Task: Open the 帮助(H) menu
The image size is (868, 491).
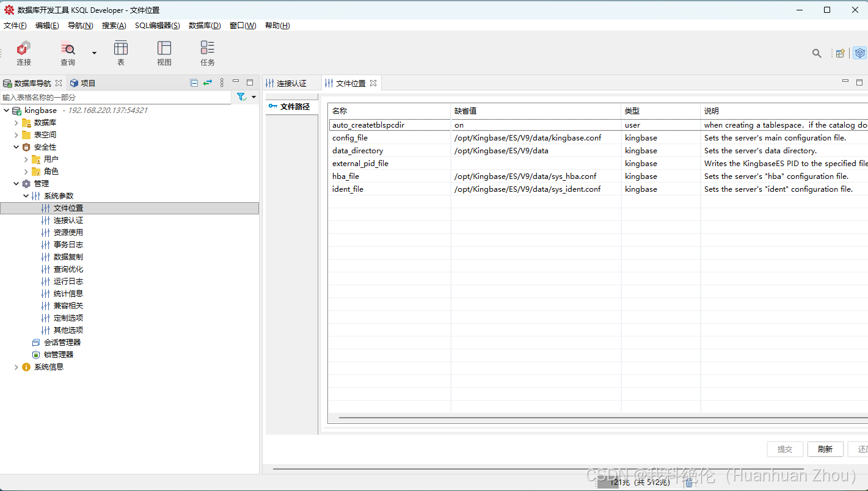Action: 277,25
